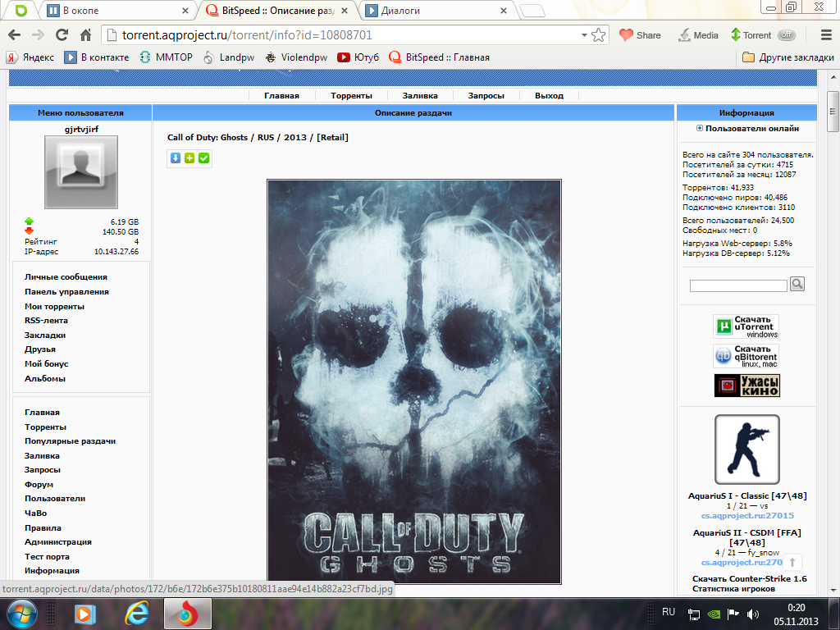Viewport: 840px width, 630px height.
Task: Click the address bar URL
Action: (x=247, y=35)
